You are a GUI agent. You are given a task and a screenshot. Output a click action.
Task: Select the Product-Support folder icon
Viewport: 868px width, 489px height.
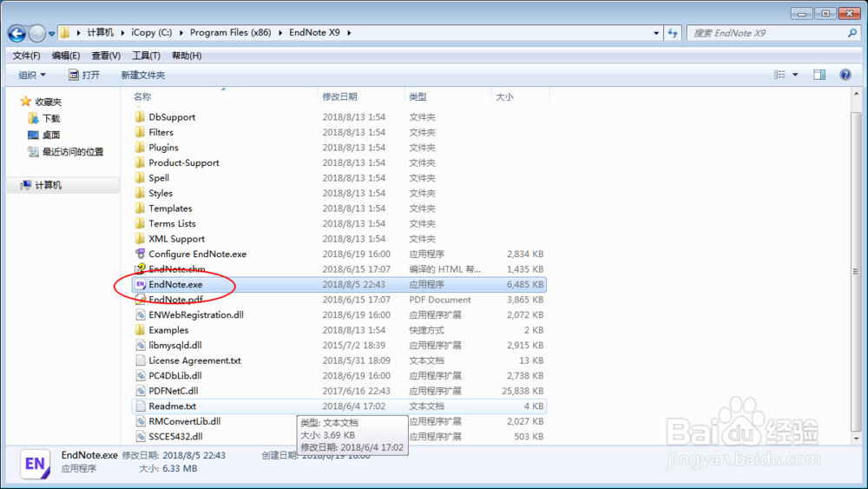coord(140,162)
